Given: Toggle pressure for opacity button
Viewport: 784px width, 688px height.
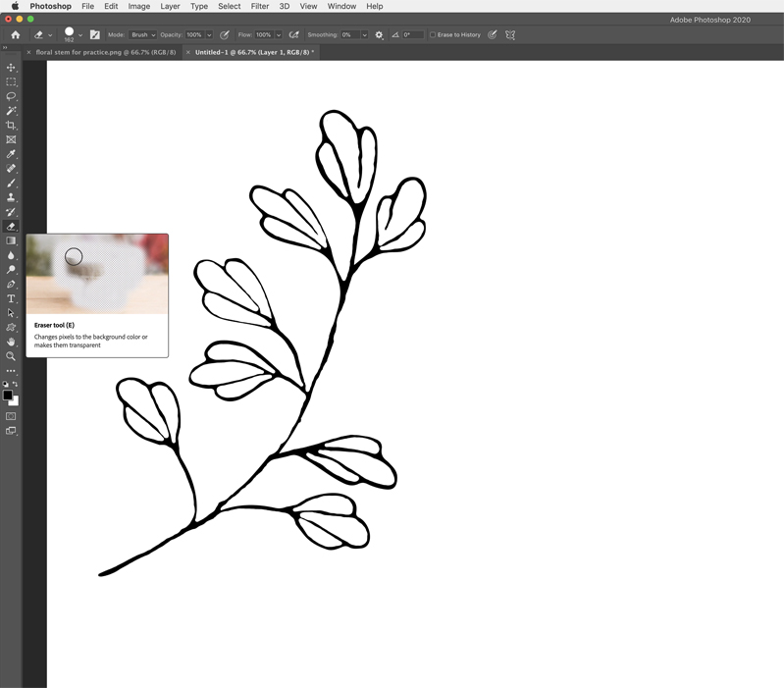Looking at the screenshot, I should click(225, 35).
